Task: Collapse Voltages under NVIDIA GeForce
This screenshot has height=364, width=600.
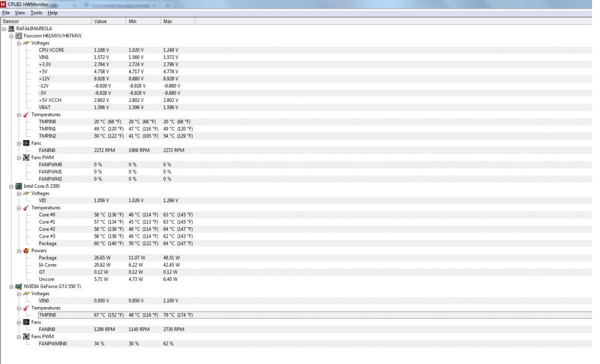Action: click(18, 294)
